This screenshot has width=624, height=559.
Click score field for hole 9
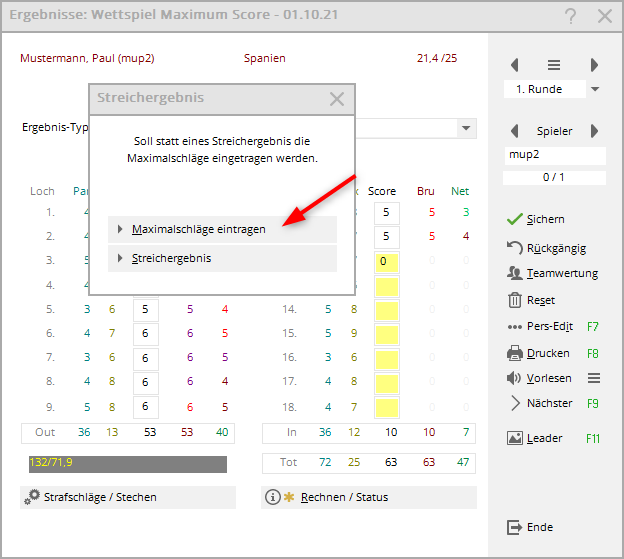tap(146, 407)
